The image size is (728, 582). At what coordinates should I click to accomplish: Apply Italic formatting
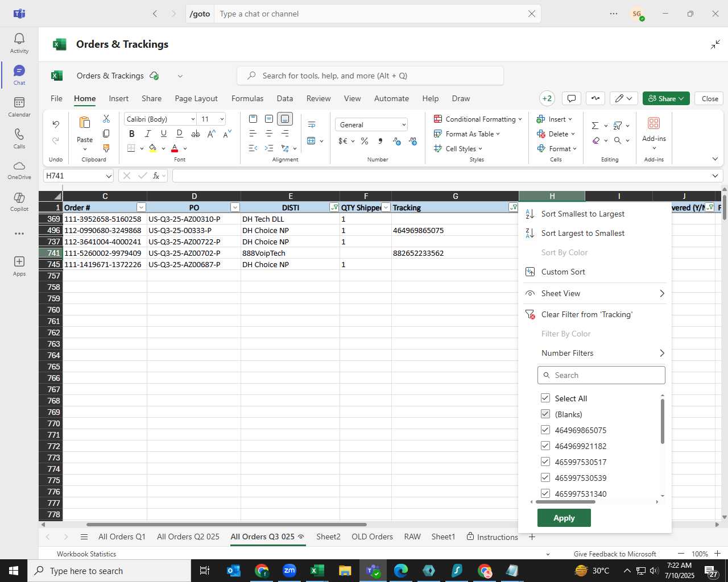pos(148,134)
